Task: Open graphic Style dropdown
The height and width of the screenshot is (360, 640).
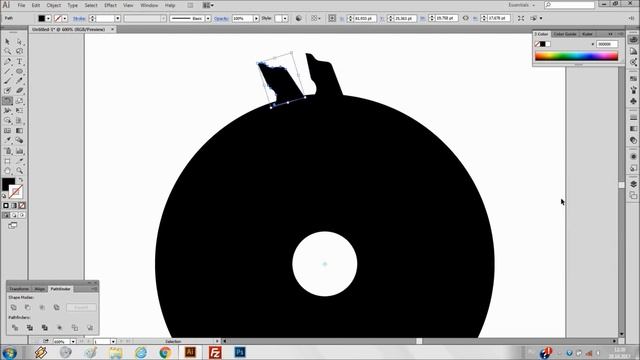Action: 285,18
